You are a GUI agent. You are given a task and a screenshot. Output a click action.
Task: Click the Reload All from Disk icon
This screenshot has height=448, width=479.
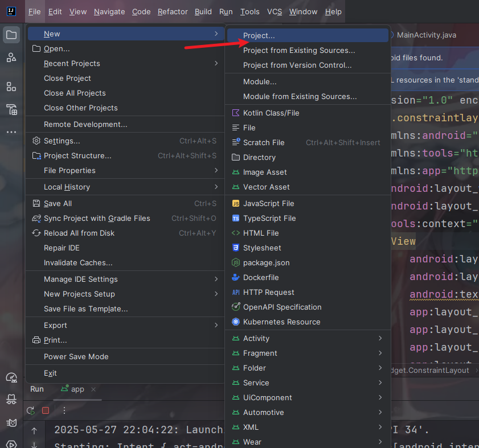point(36,233)
